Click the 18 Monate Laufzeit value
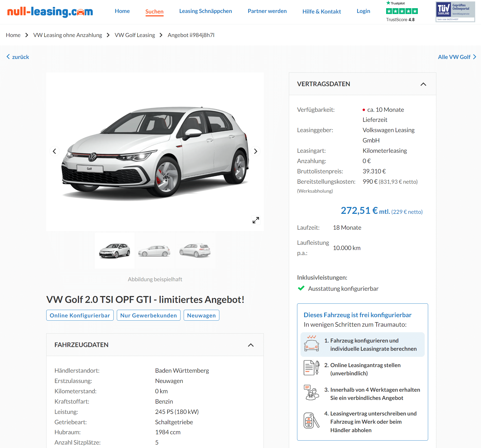 pyautogui.click(x=347, y=228)
